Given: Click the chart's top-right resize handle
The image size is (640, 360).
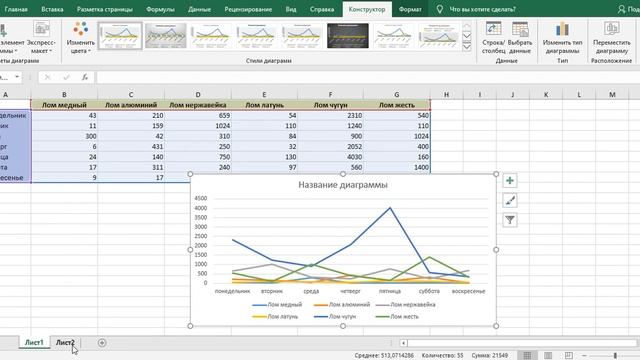Looking at the screenshot, I should [x=496, y=174].
